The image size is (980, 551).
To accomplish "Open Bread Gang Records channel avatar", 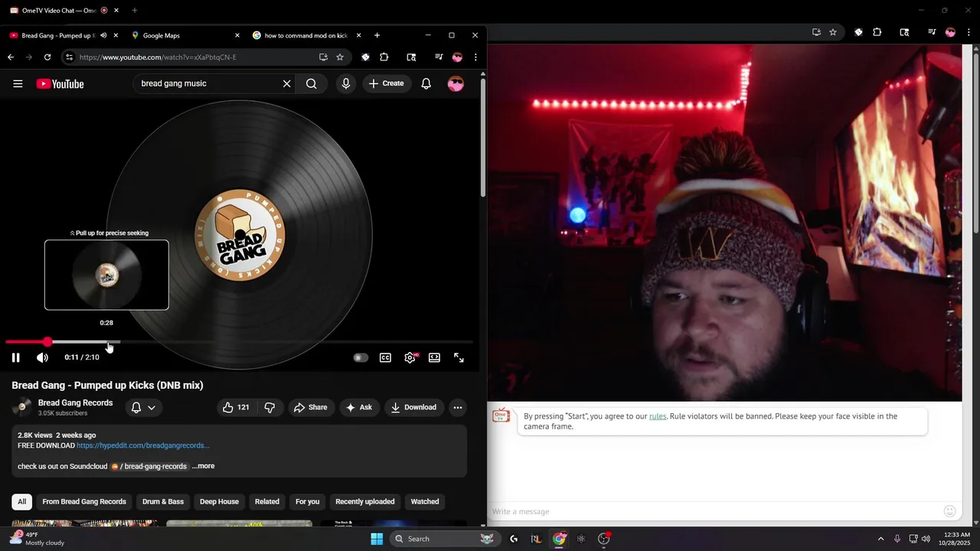I will point(22,407).
